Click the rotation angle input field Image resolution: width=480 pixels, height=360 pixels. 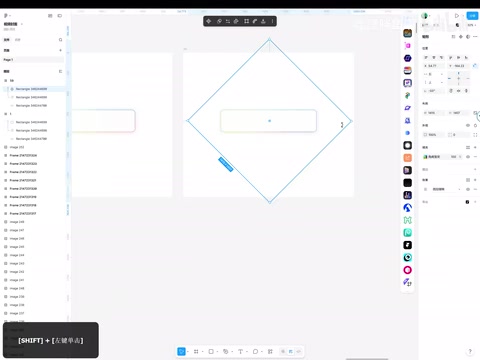point(434,91)
